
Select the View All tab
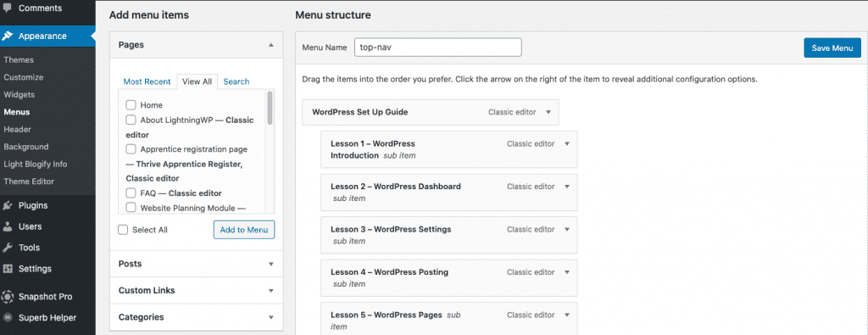[197, 81]
